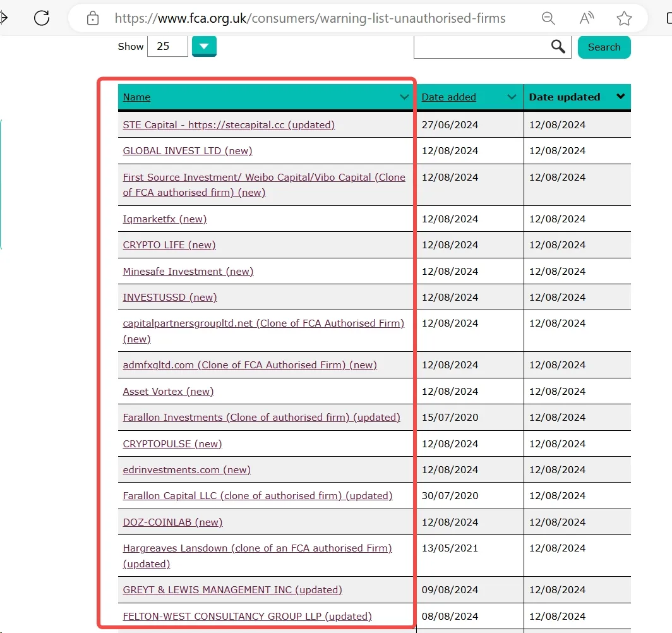The image size is (672, 633).
Task: Toggle the Name column sort chevron
Action: (404, 97)
